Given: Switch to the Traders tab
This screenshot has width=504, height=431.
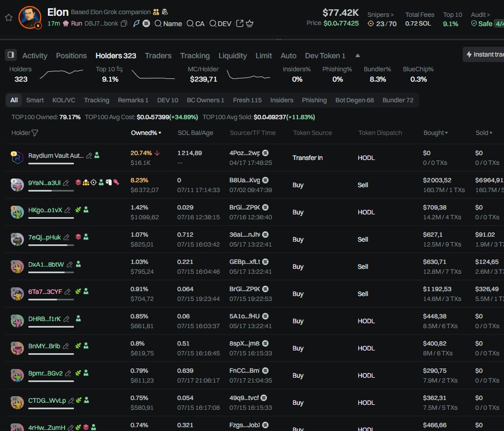Looking at the screenshot, I should click(158, 56).
